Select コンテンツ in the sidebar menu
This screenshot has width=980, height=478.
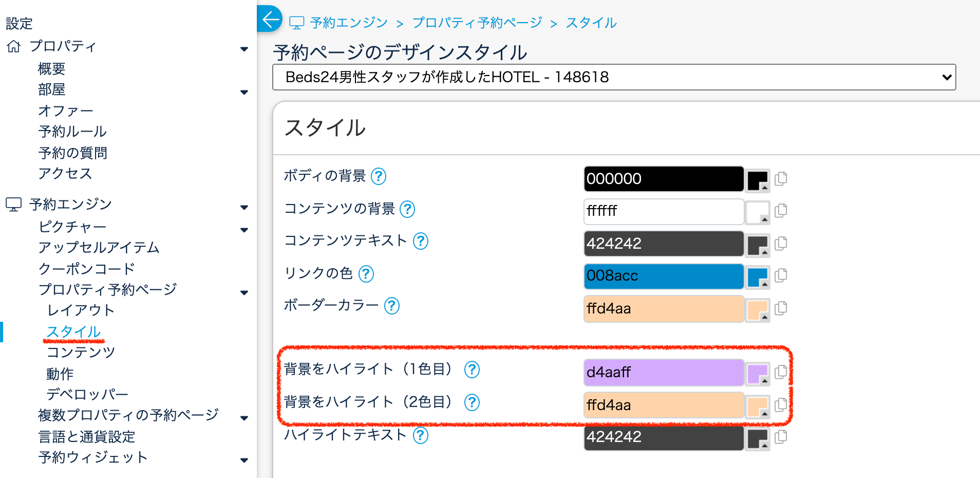81,353
